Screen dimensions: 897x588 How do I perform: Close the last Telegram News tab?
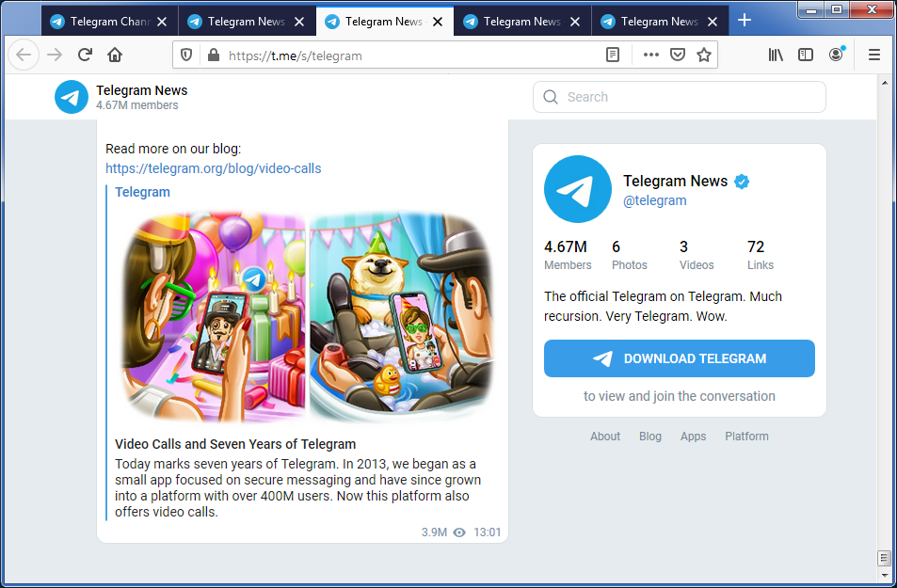(x=713, y=22)
